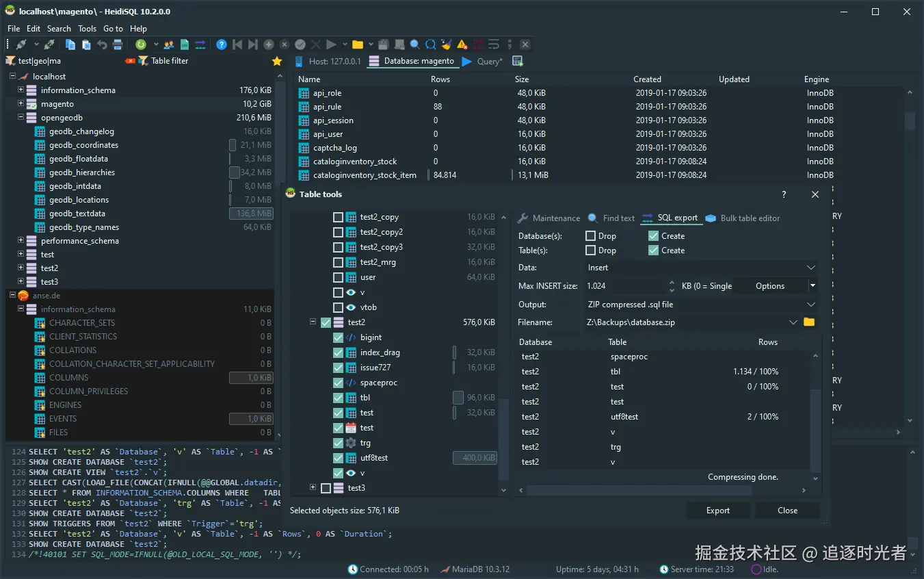Screen dimensions: 924x579
Task: Click the run query play icon in toolbar
Action: [x=331, y=44]
